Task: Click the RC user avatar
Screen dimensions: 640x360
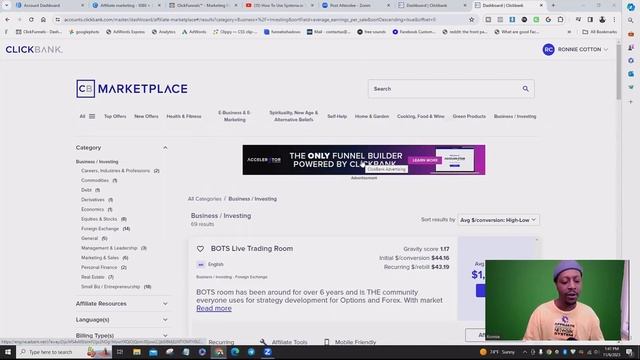Action: 548,49
